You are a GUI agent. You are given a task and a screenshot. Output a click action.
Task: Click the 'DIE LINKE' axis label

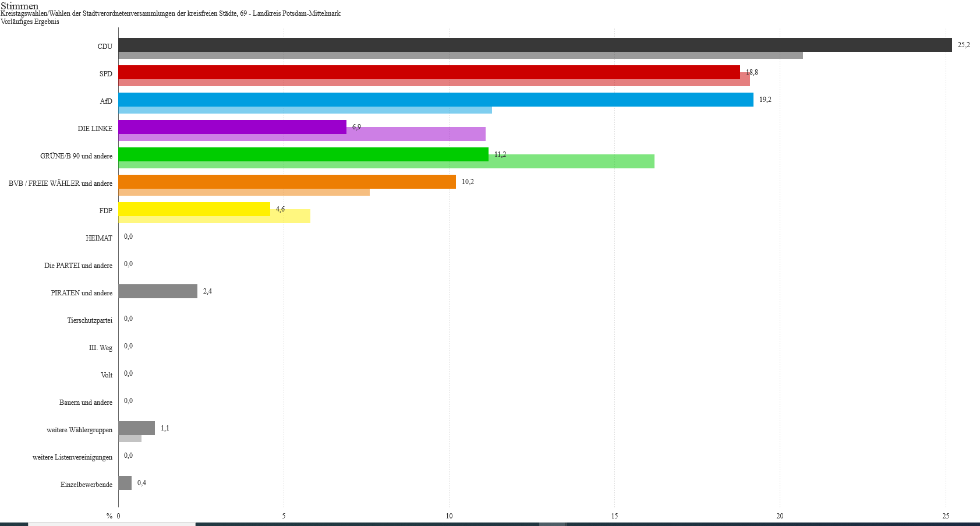point(95,129)
